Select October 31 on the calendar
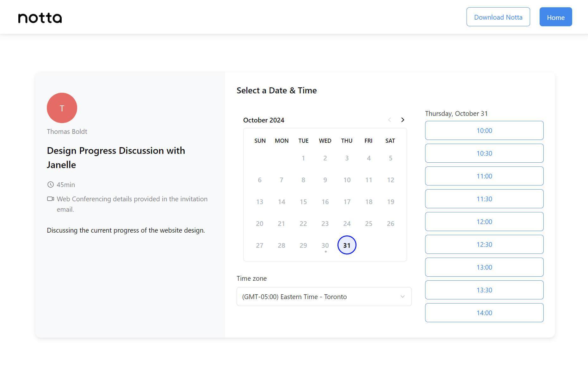The height and width of the screenshot is (388, 588). pos(347,245)
